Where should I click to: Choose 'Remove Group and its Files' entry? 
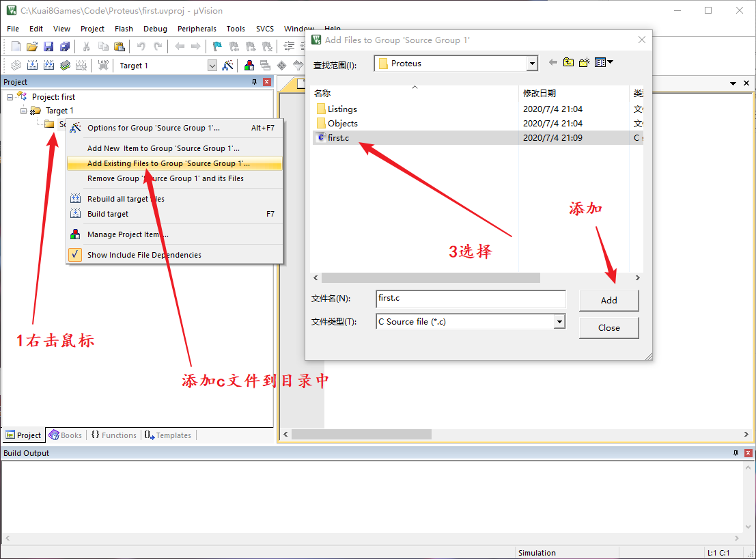pyautogui.click(x=175, y=178)
